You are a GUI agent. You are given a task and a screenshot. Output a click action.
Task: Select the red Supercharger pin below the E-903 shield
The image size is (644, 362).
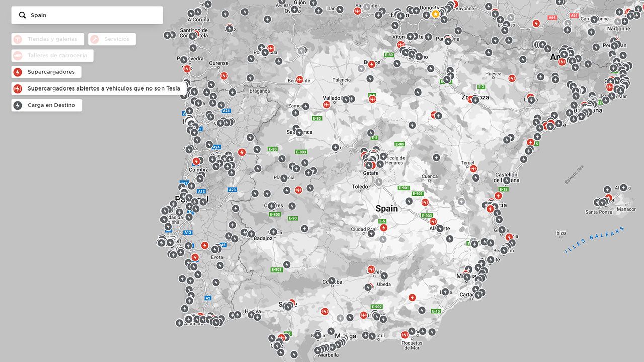pyautogui.click(x=433, y=222)
